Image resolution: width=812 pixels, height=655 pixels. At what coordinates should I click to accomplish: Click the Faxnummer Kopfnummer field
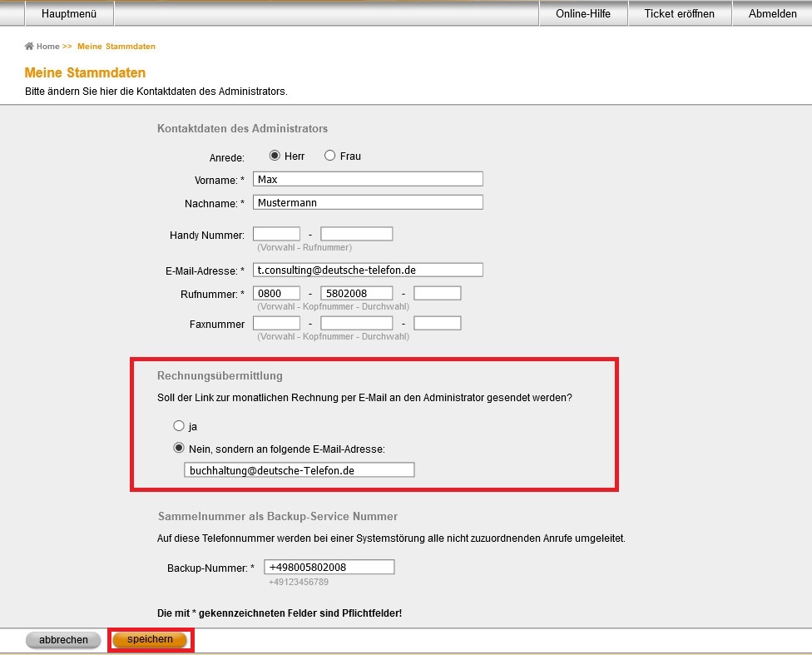pos(356,323)
